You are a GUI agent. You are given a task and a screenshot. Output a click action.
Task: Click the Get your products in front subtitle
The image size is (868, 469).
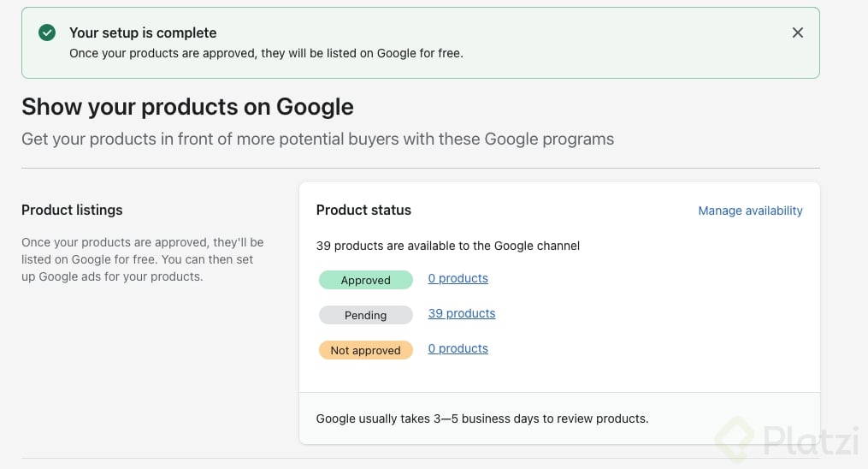click(x=317, y=139)
